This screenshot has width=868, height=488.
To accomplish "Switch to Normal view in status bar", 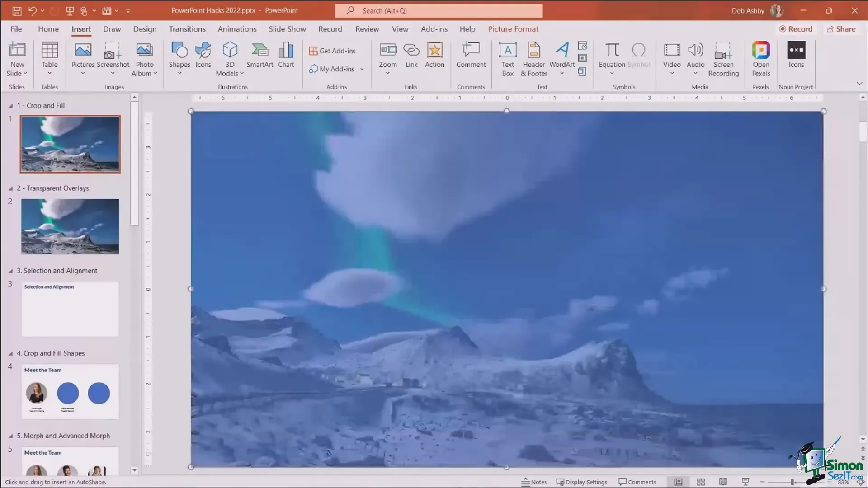I will pos(678,482).
